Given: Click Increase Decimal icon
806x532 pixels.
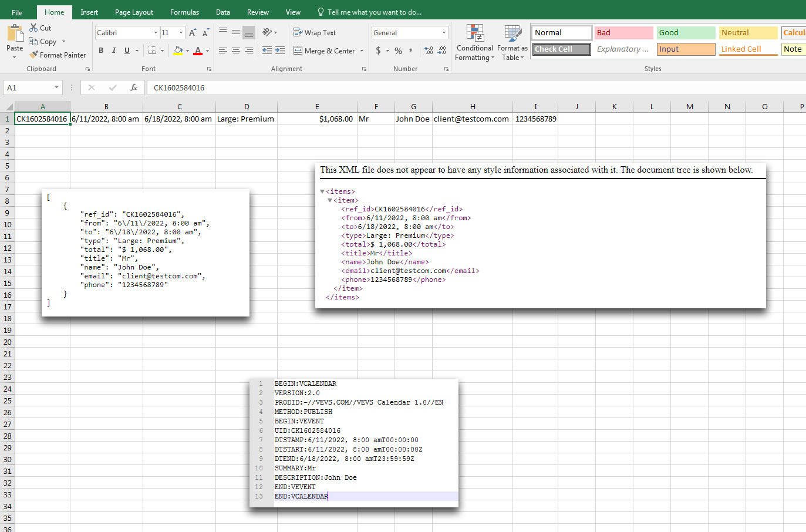Looking at the screenshot, I should pyautogui.click(x=429, y=50).
